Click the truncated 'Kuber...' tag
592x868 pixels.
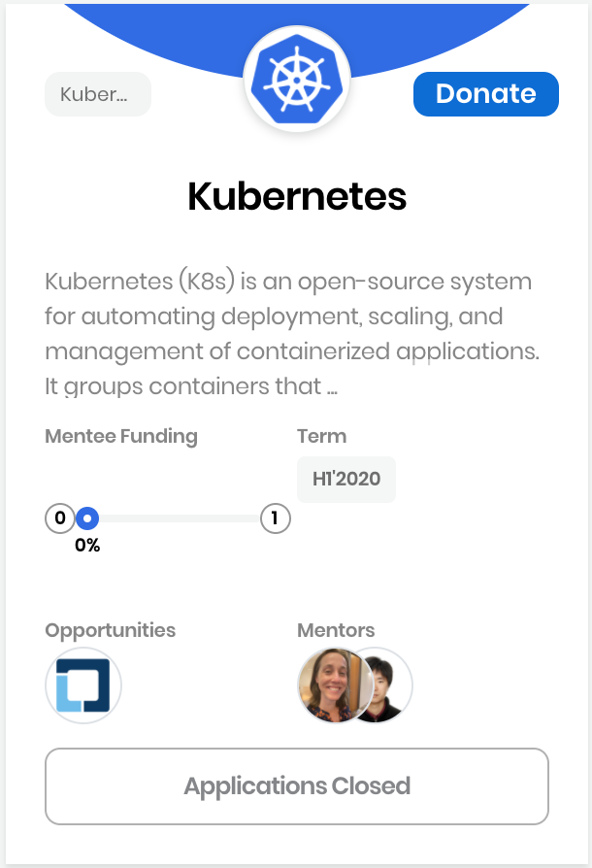tap(98, 94)
